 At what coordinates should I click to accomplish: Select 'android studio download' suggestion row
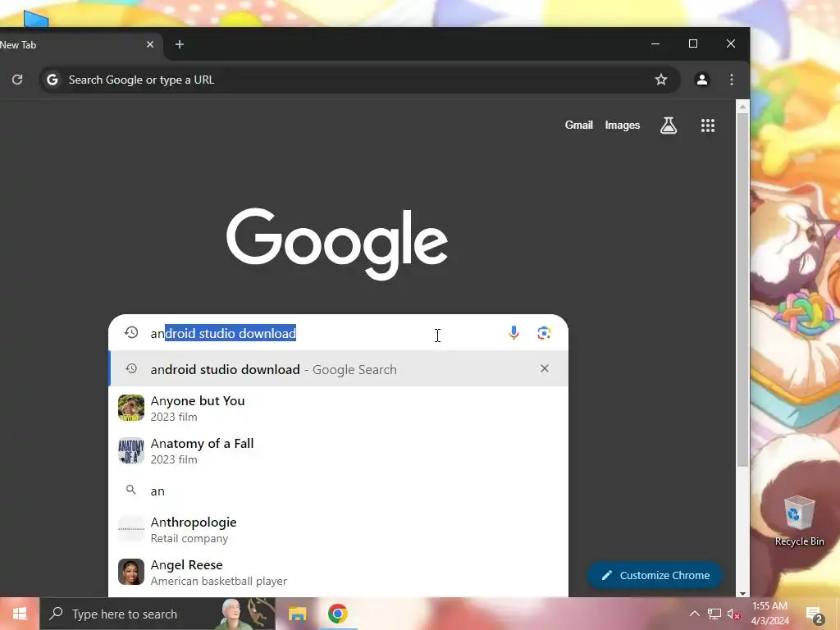(x=338, y=369)
